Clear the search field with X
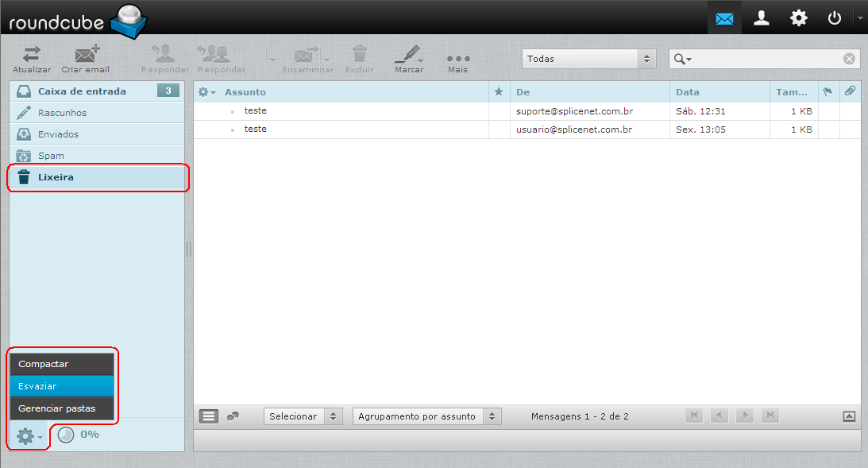 (849, 59)
